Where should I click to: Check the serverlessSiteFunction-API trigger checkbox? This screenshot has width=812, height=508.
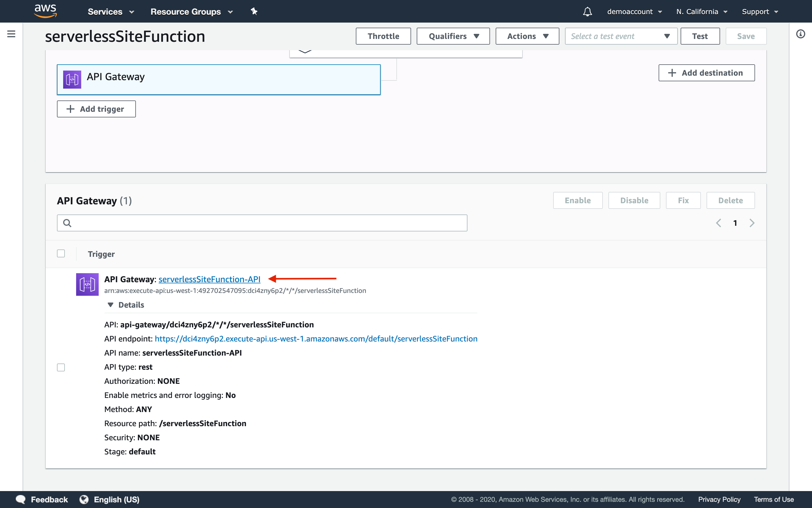(x=61, y=367)
